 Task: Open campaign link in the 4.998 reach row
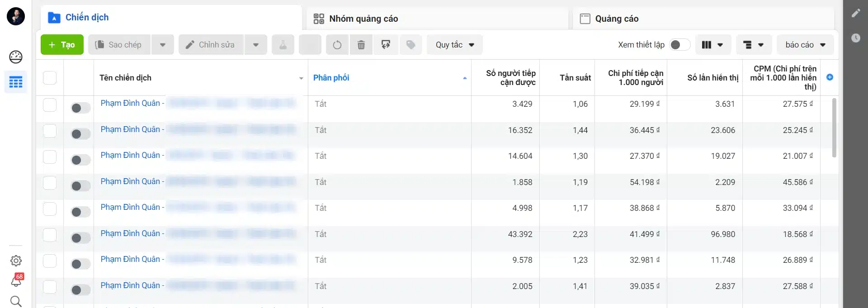[x=132, y=207]
